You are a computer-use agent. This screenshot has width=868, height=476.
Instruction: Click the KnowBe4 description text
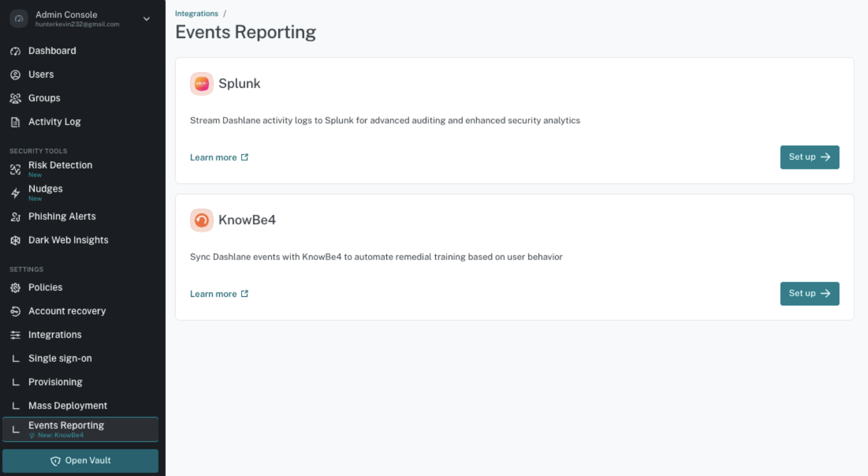point(376,257)
